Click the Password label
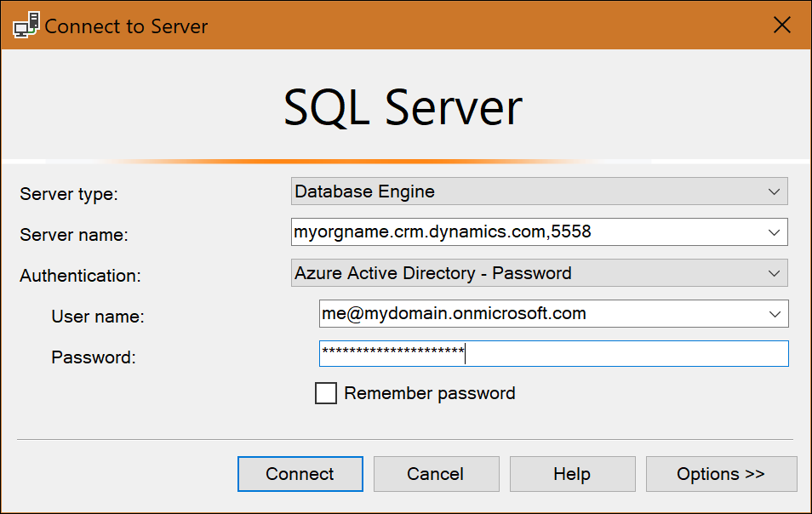This screenshot has width=812, height=514. click(x=94, y=357)
